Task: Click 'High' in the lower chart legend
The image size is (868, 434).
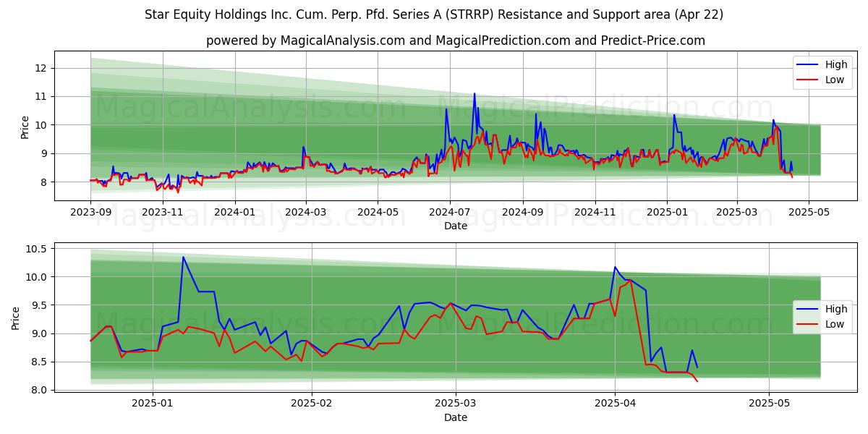Action: pyautogui.click(x=835, y=309)
